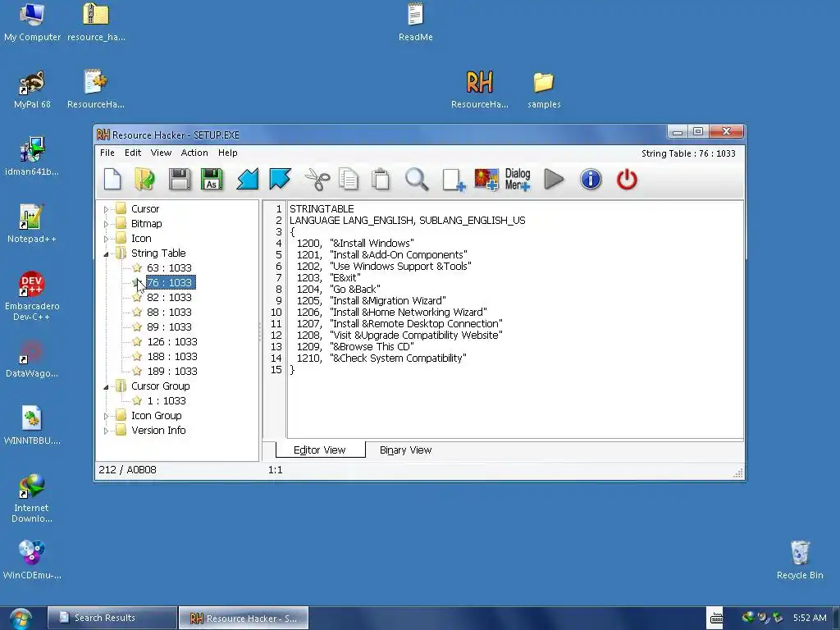The height and width of the screenshot is (630, 840).
Task: Click the Save As floppy icon
Action: tap(212, 179)
